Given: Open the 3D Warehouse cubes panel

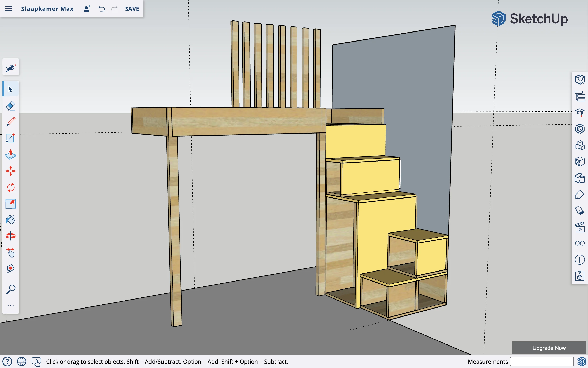Looking at the screenshot, I should point(580,145).
